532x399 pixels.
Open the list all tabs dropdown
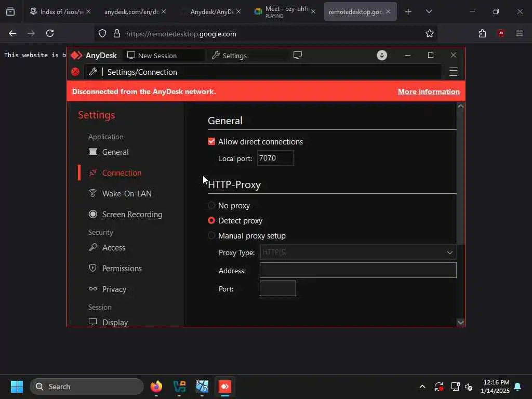click(429, 11)
